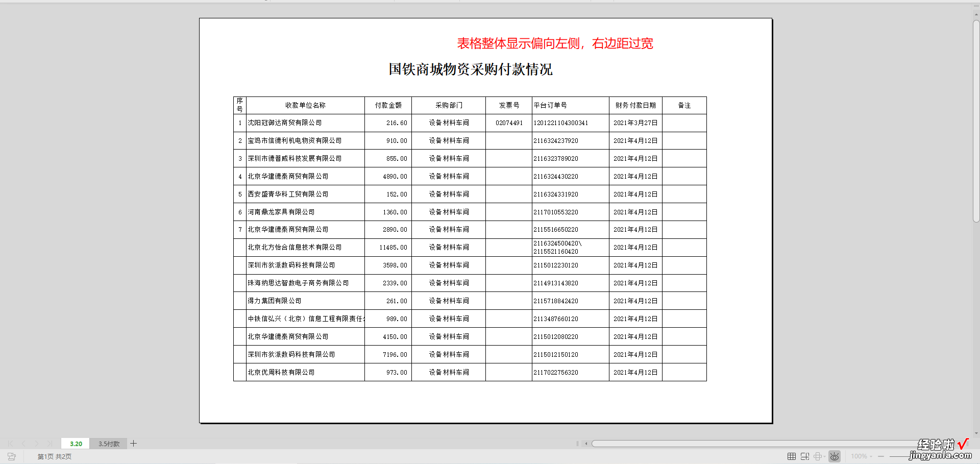Click the vertical scroll up arrow

976,15
